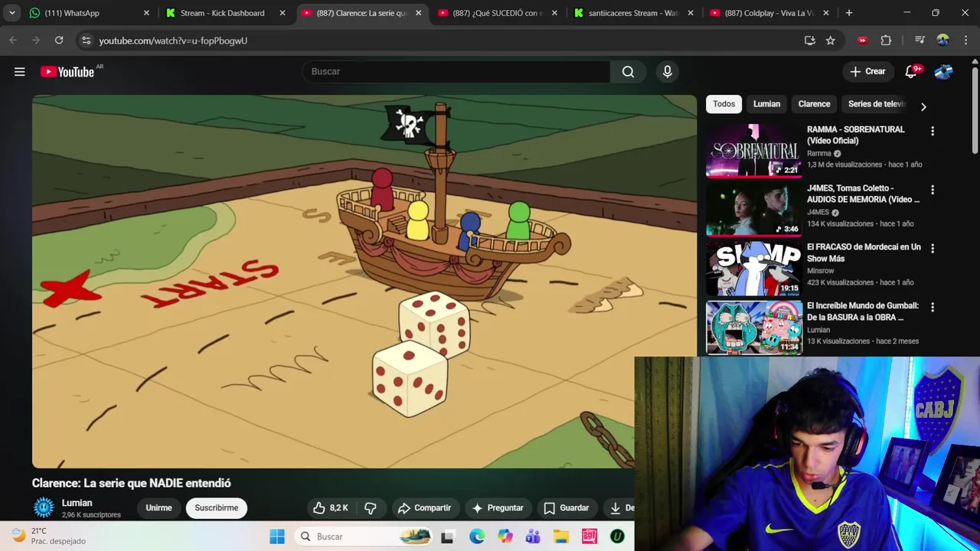Open the browser extensions puzzle icon
Screen dimensions: 980x551
tap(886, 41)
